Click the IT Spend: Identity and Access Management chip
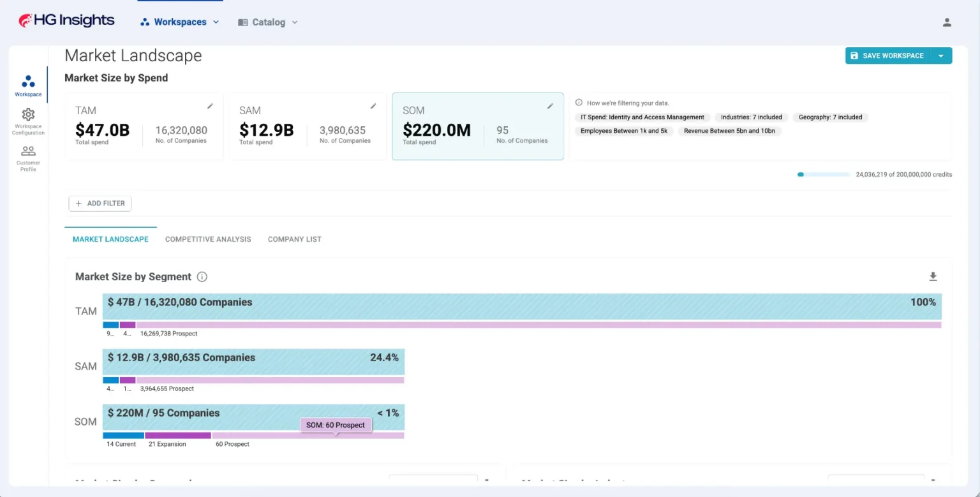 click(642, 117)
